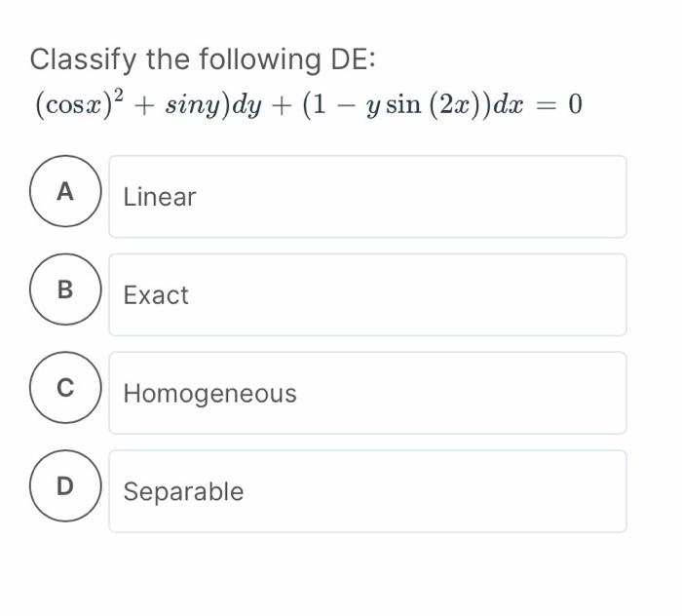Click the "= 0" part of the equation
This screenshot has width=682, height=616.
[562, 105]
